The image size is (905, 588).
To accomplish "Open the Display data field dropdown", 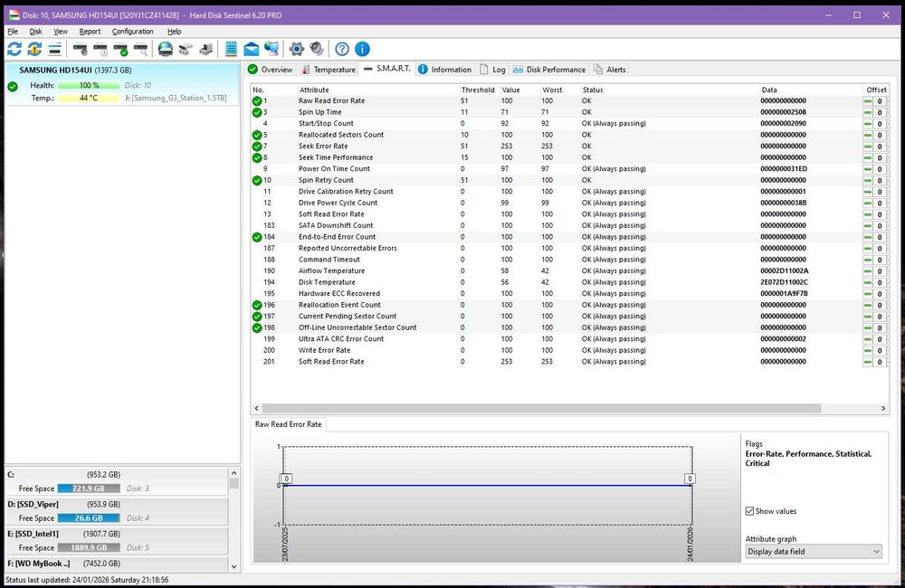I will (814, 552).
